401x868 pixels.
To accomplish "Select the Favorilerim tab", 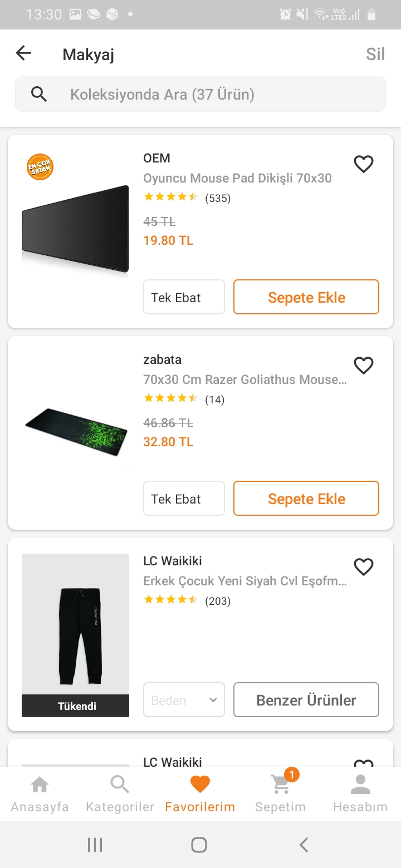I will click(200, 793).
